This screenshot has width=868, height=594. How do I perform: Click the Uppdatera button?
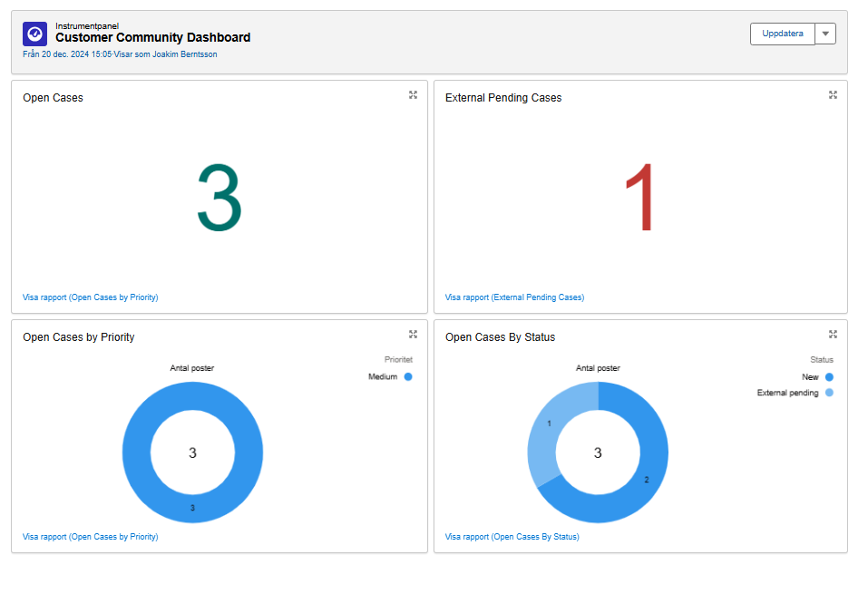pyautogui.click(x=782, y=34)
